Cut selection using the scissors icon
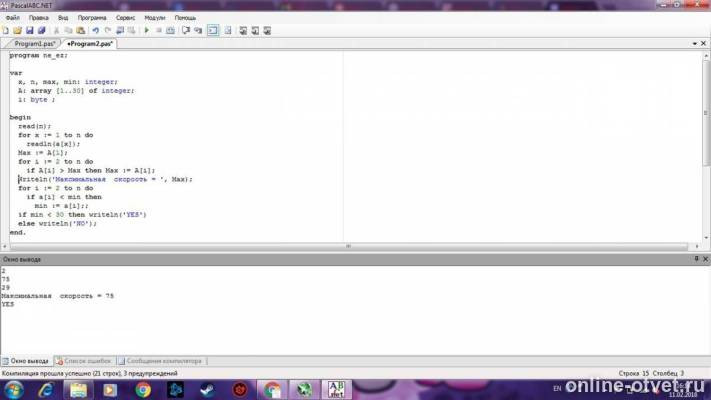The height and width of the screenshot is (400, 711). 56,30
